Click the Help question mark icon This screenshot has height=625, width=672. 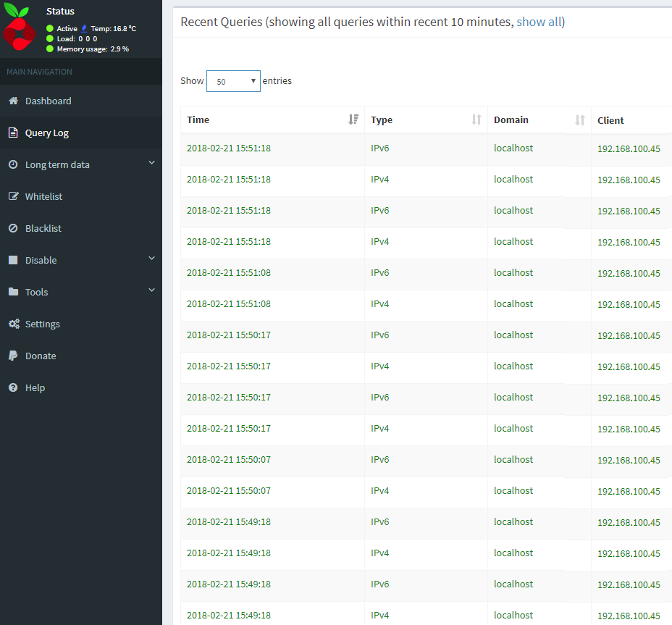[x=13, y=388]
